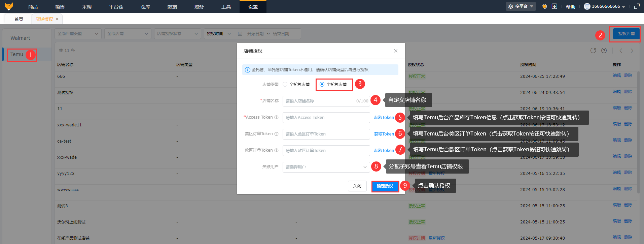Open the 多平台 dropdown in header
Viewport: 644px width, 244px height.
pos(521,6)
